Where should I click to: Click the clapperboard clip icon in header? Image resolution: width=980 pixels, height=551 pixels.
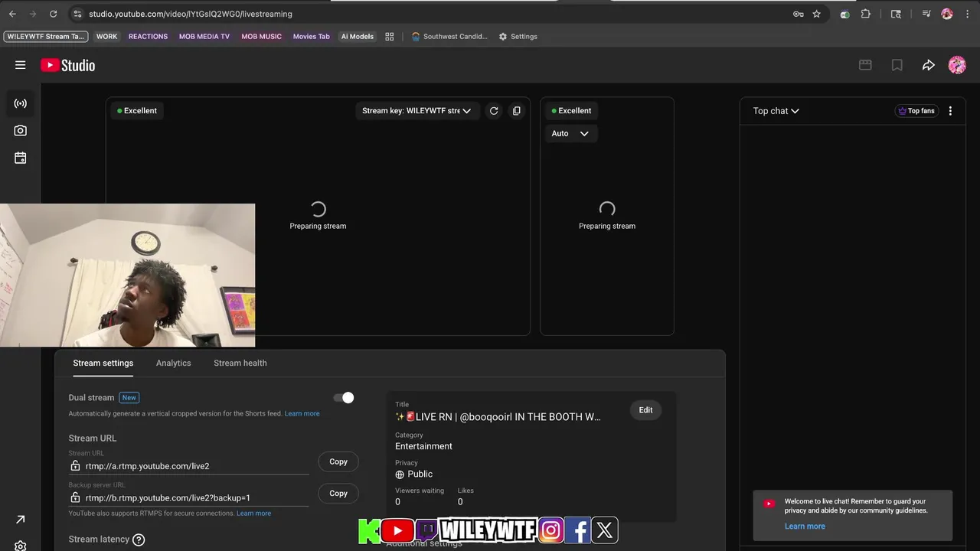point(865,66)
